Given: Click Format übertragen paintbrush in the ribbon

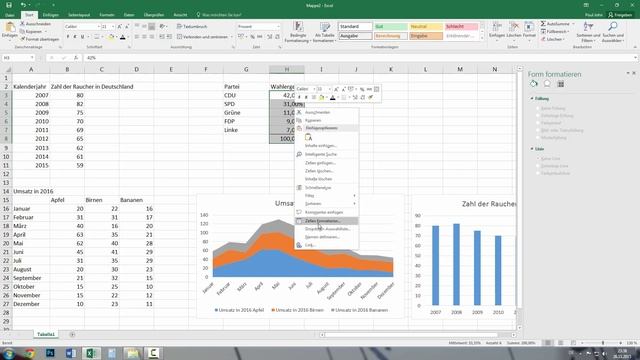Looking at the screenshot, I should click(x=23, y=39).
